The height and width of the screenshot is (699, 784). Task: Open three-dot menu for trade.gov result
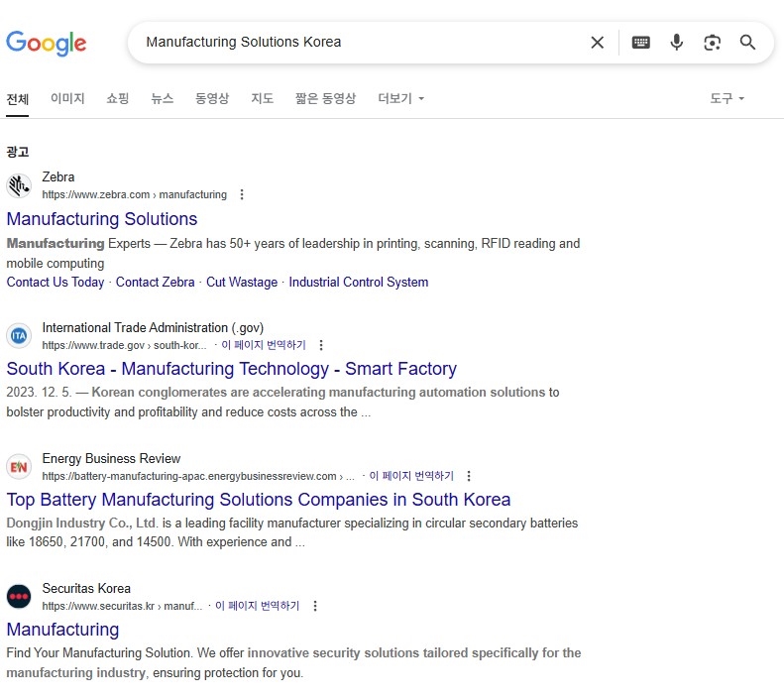click(x=320, y=345)
